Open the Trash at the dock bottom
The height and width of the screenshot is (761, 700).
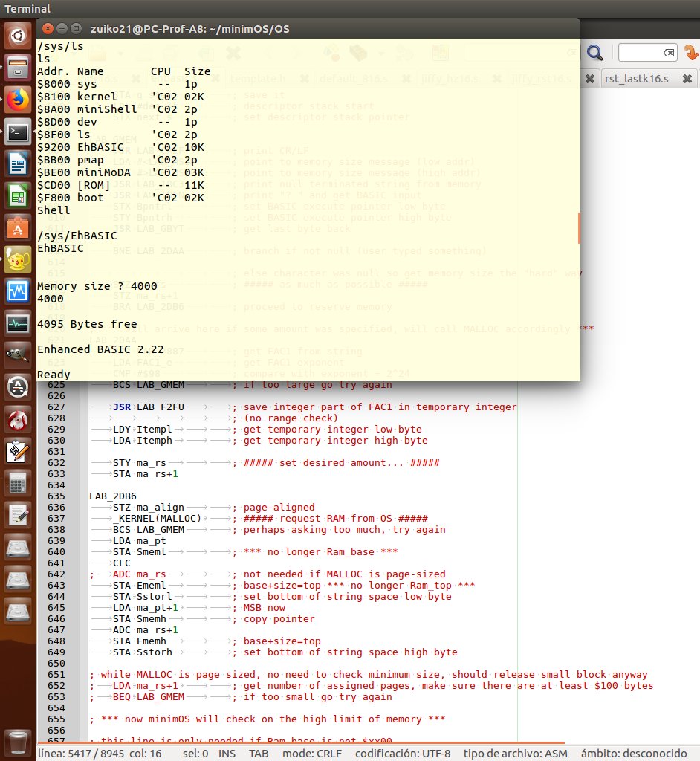(18, 742)
